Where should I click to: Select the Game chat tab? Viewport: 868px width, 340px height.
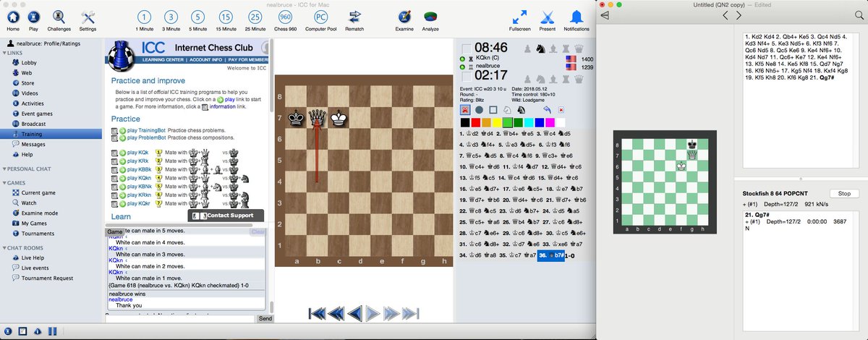[114, 232]
